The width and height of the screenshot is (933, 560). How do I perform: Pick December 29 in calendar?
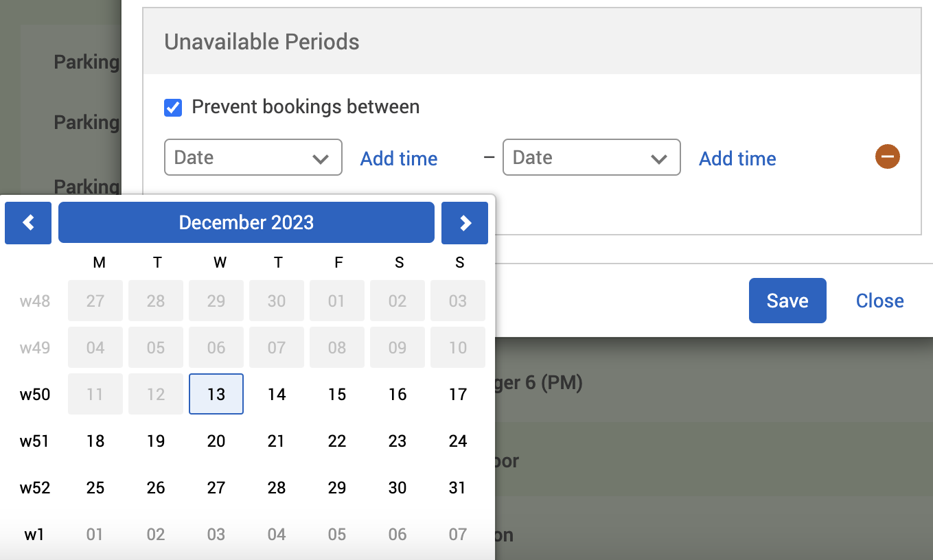point(337,488)
